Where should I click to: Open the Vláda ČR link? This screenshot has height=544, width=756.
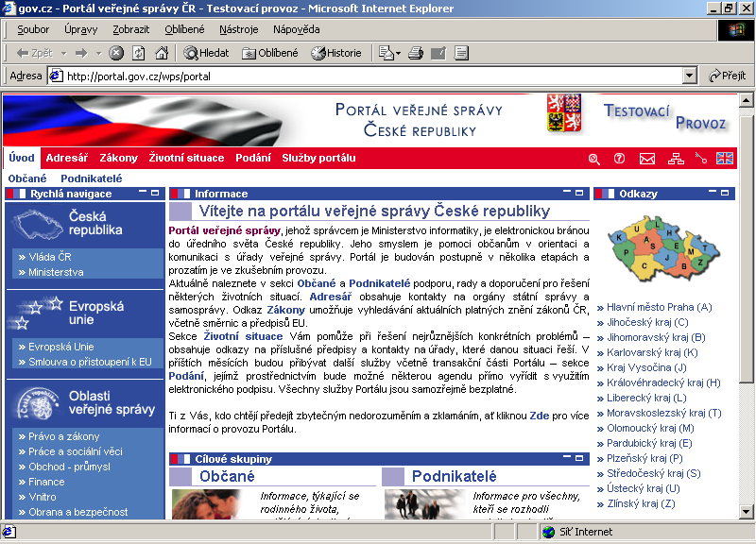point(50,257)
